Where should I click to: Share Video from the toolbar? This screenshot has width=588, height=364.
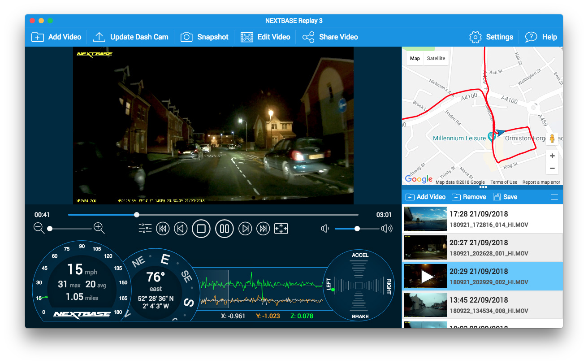[330, 37]
